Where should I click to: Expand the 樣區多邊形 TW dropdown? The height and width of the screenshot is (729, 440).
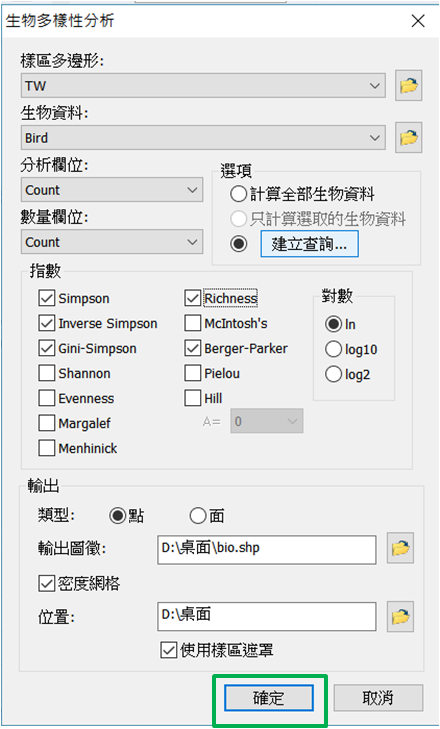tap(203, 86)
